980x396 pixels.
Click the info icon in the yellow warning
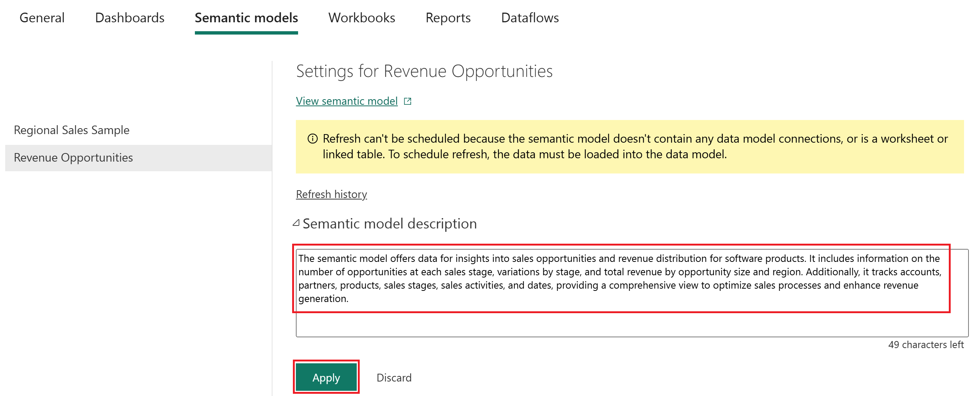click(312, 139)
